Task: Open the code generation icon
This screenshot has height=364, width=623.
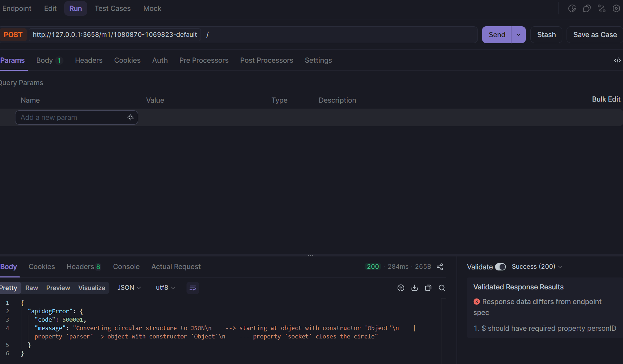Action: coord(617,61)
